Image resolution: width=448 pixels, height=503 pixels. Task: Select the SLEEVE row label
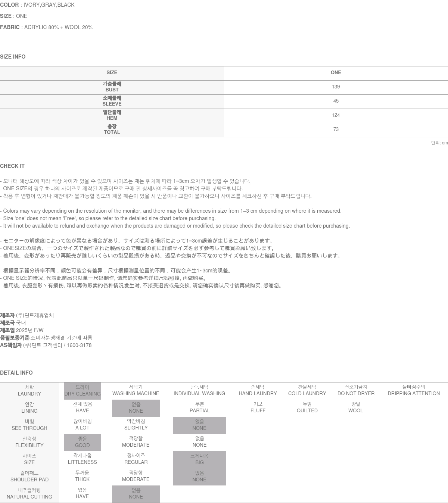(x=112, y=101)
